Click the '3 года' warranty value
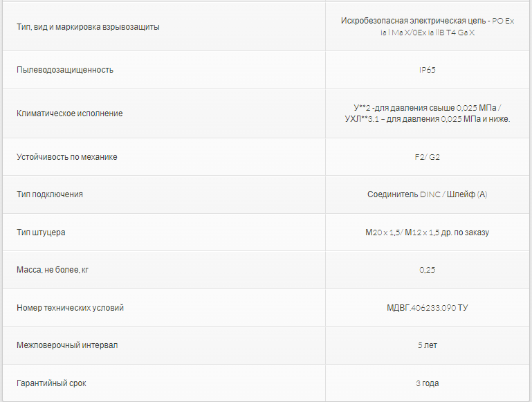This screenshot has height=402, width=532. 427,383
